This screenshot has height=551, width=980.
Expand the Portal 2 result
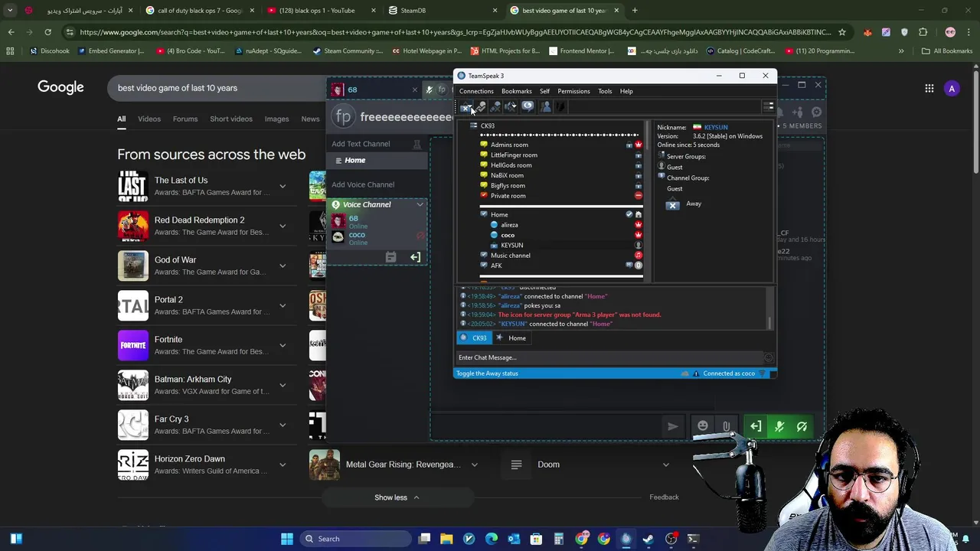point(283,305)
